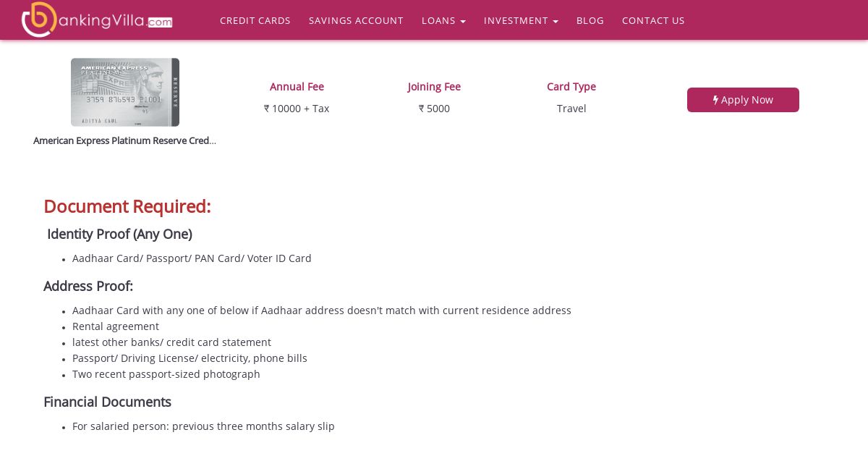868x456 pixels.
Task: Select the American Express Platinum Reserve card title
Action: [x=124, y=140]
